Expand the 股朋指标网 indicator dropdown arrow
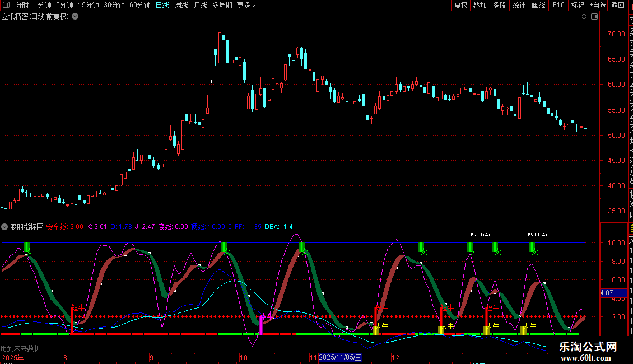The width and height of the screenshot is (633, 364). click(x=4, y=227)
